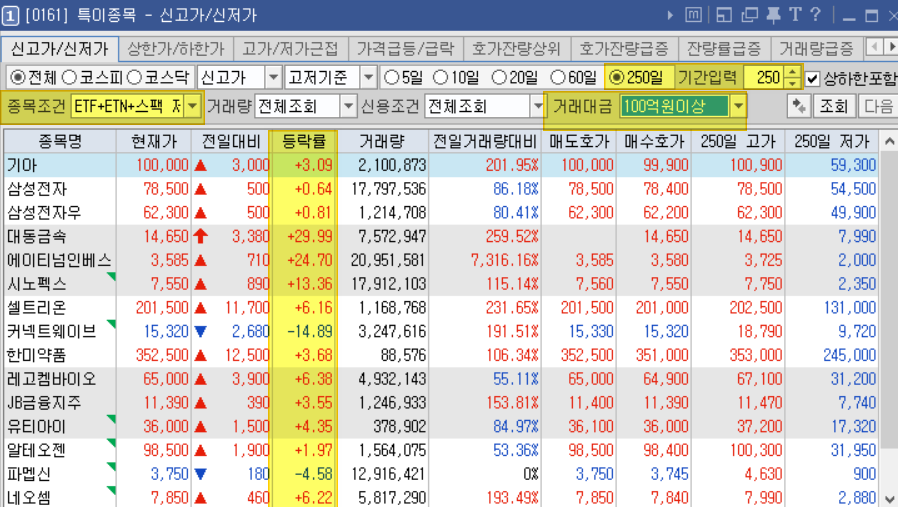Select the 레고켐바이오 stock name
This screenshot has width=898, height=507.
(x=52, y=379)
